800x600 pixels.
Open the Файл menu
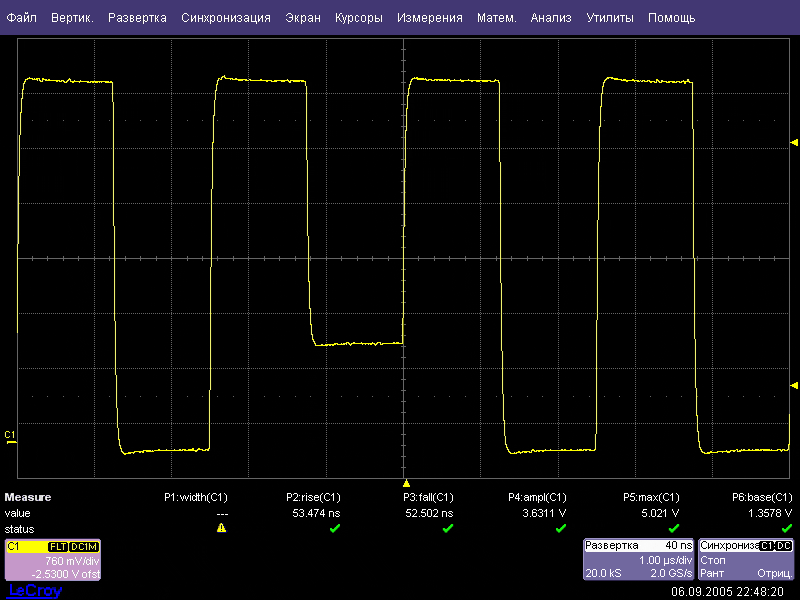click(x=22, y=18)
